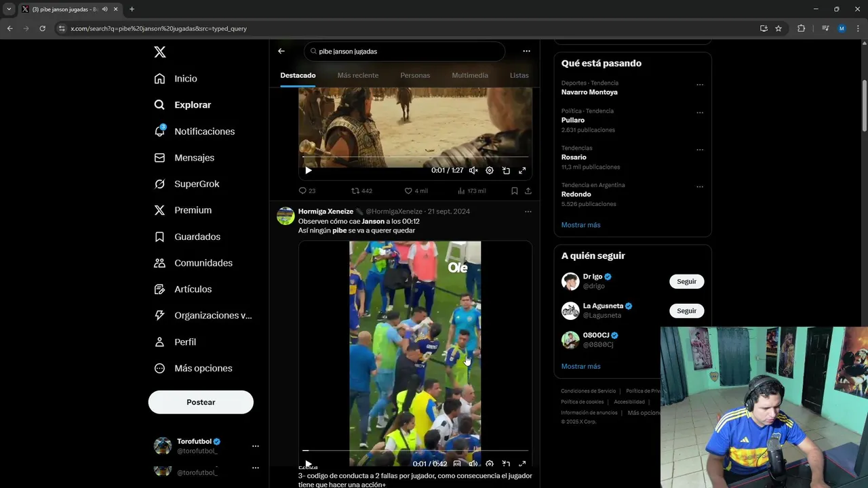868x488 pixels.
Task: Open the 0800CJ suggested profile
Action: [596, 335]
